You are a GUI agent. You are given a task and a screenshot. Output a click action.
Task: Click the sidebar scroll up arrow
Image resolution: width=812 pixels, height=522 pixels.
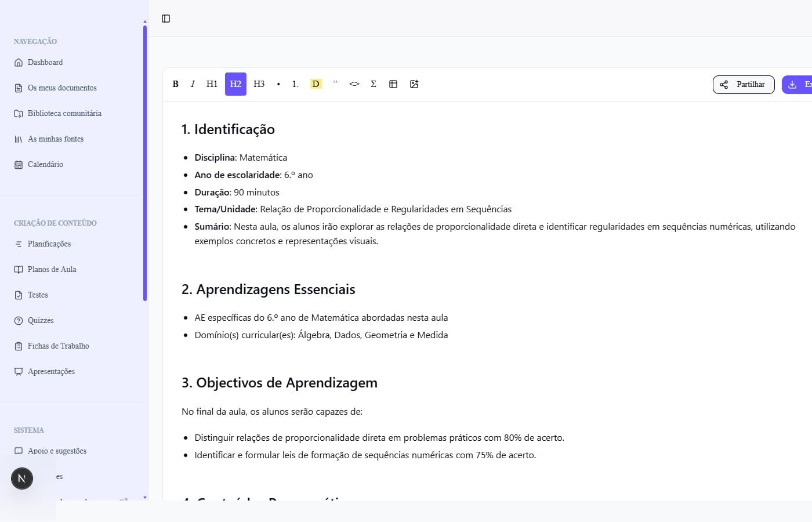coord(145,21)
